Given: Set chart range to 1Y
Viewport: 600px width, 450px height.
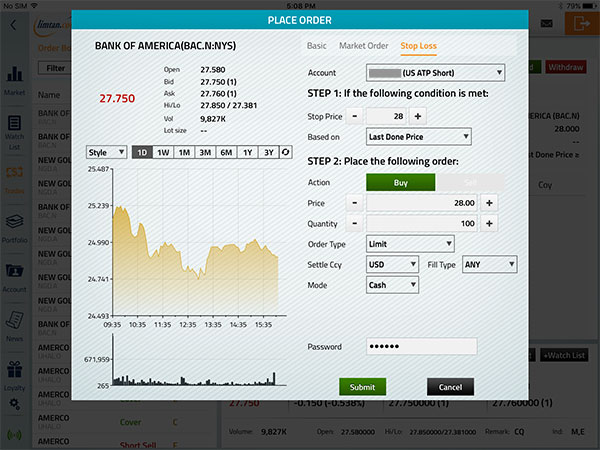Looking at the screenshot, I should point(248,152).
